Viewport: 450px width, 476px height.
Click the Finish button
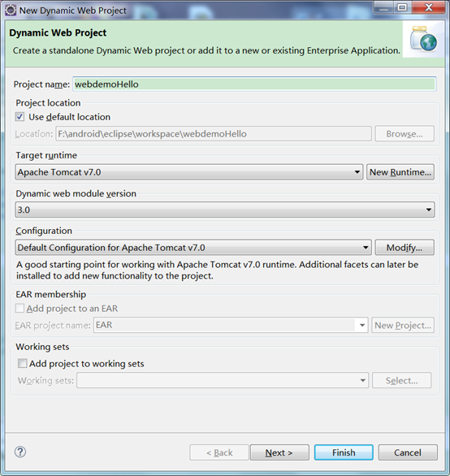tap(344, 452)
